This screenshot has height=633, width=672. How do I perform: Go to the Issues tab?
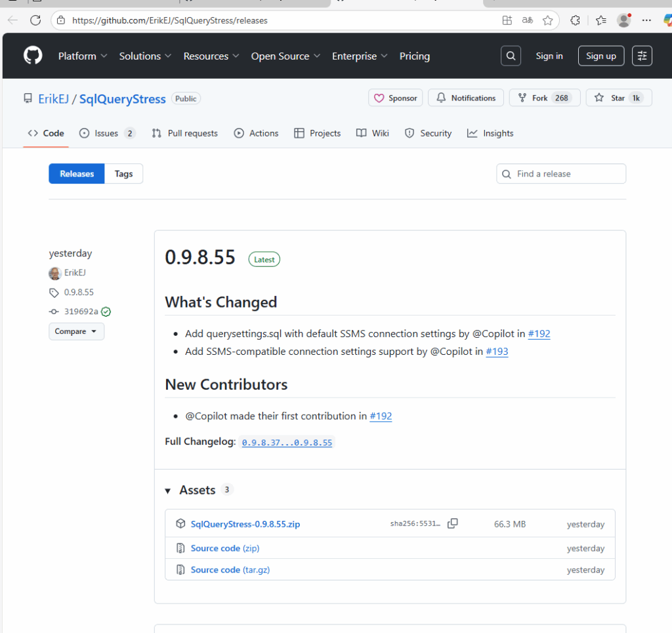coord(106,133)
